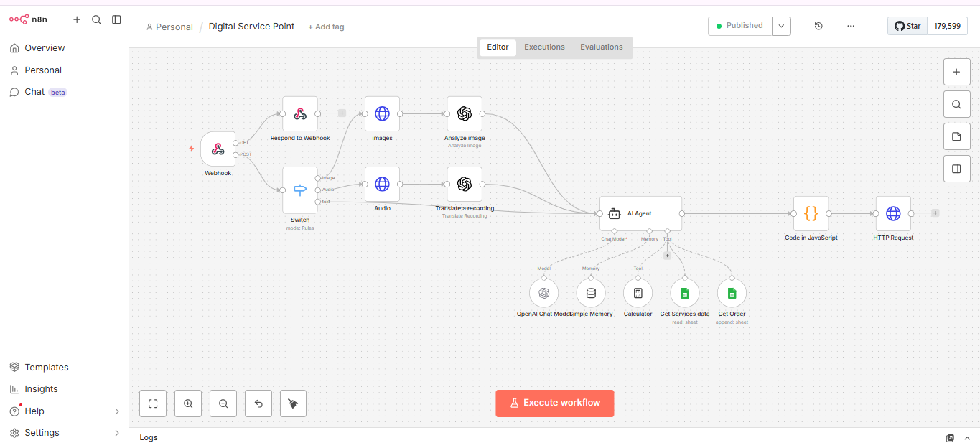Open the AI Agent node
The image size is (980, 448).
point(640,213)
